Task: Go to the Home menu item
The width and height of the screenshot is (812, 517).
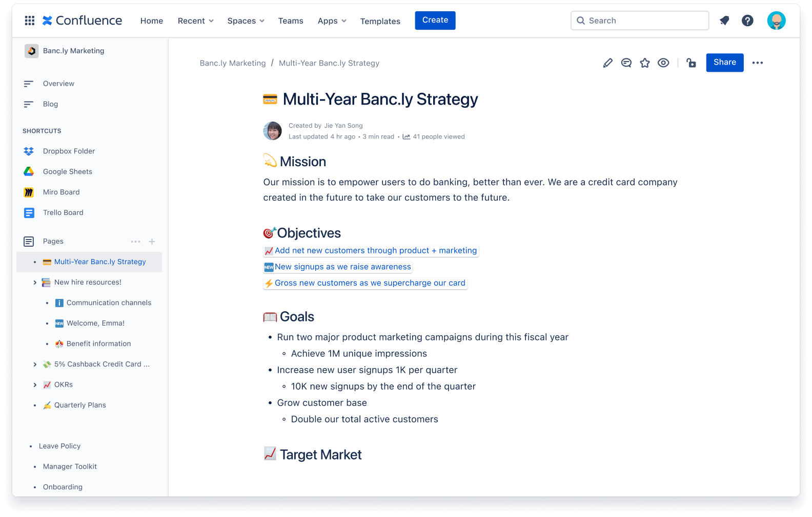Action: pos(152,21)
